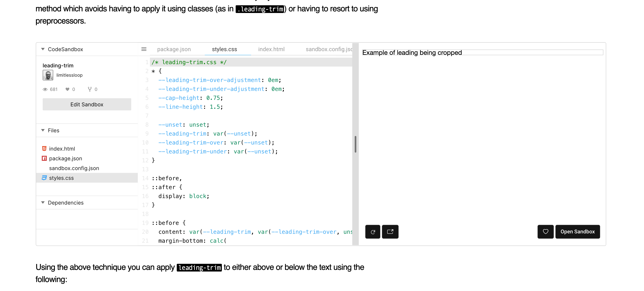The width and height of the screenshot is (644, 291).
Task: Open the package.json tab
Action: (x=174, y=49)
